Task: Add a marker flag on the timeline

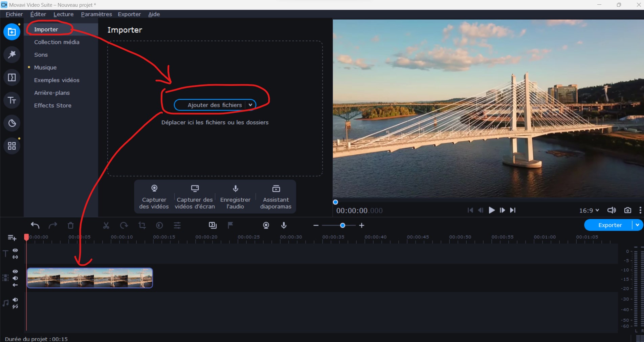Action: pyautogui.click(x=230, y=225)
